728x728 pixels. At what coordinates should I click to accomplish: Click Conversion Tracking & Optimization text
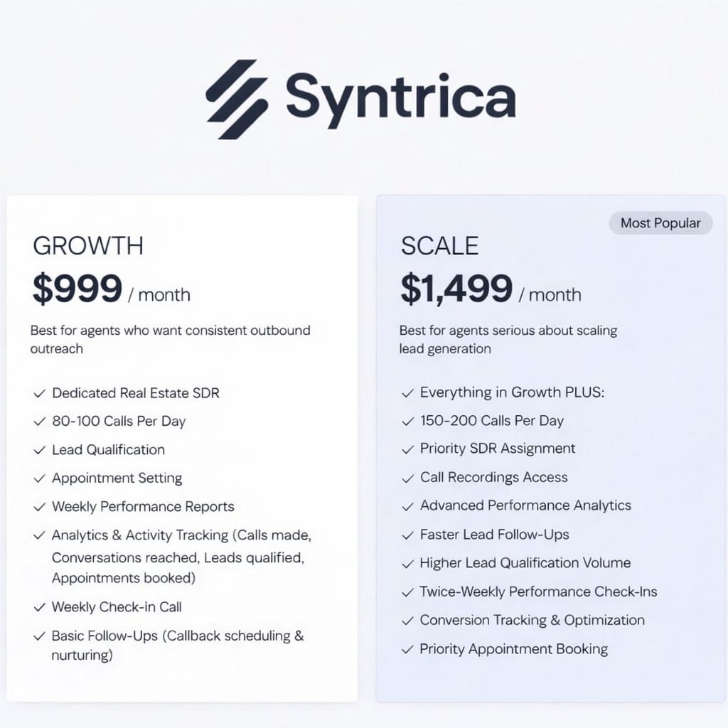click(532, 620)
